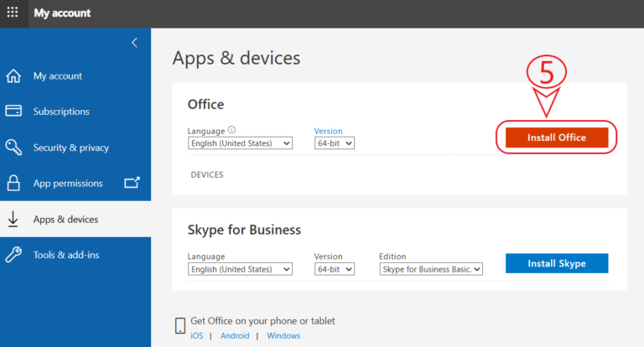This screenshot has width=644, height=347.
Task: Open the app launcher grid icon
Action: pyautogui.click(x=13, y=13)
